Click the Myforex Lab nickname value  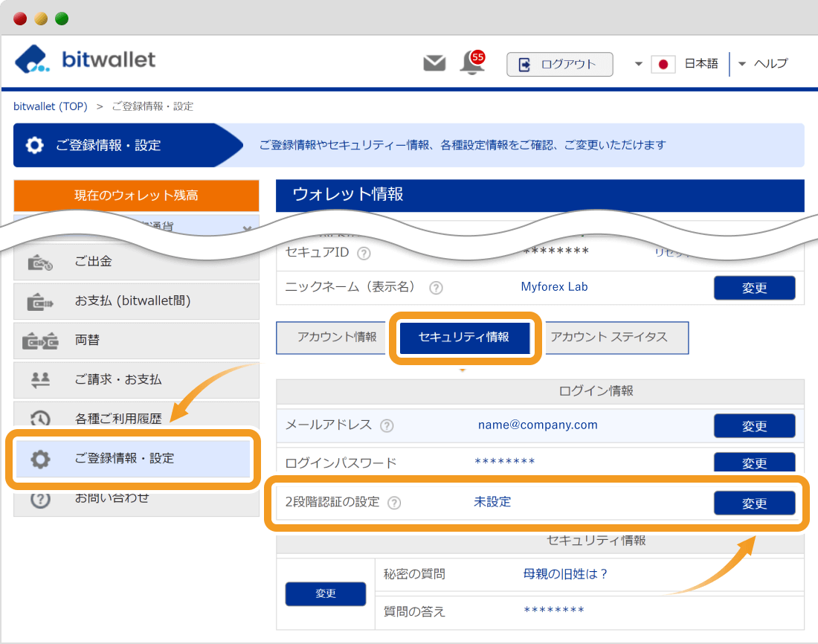coord(554,287)
